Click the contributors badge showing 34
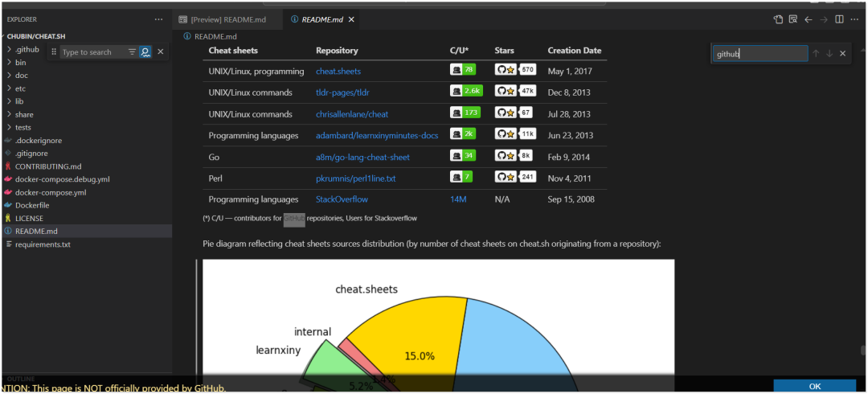Screen dimensions: 868x394 [463, 155]
